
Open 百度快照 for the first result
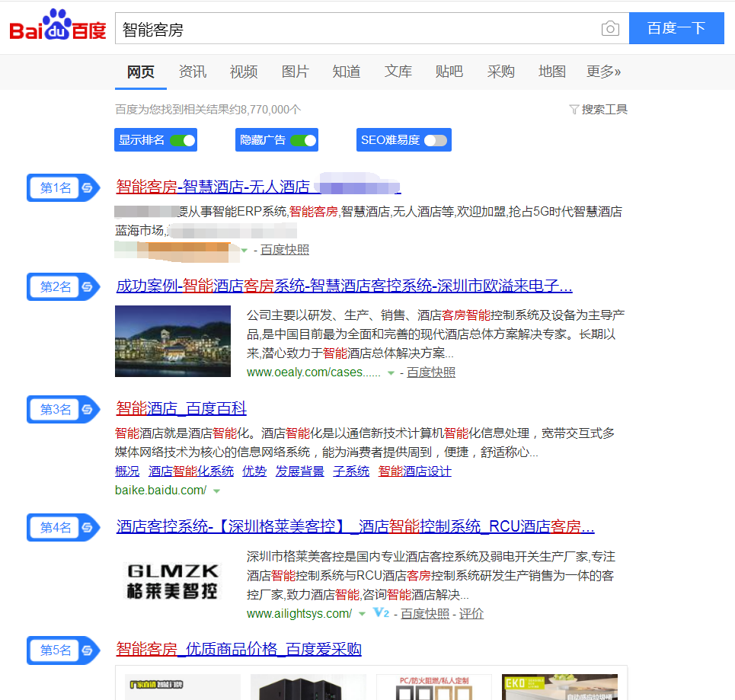click(285, 250)
